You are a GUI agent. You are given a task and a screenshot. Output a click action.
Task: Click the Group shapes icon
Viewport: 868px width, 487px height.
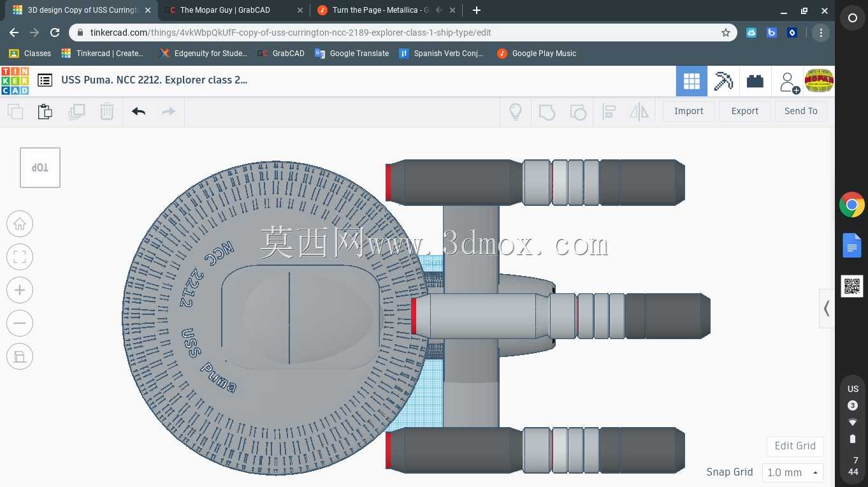(x=547, y=112)
